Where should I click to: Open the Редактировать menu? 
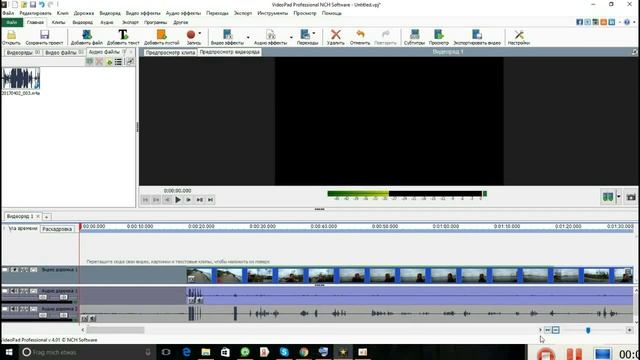coord(36,13)
